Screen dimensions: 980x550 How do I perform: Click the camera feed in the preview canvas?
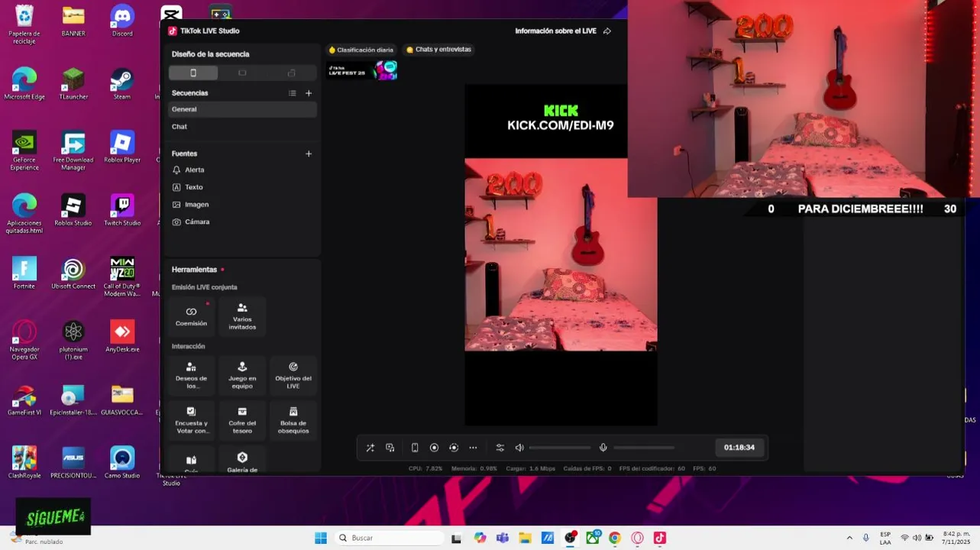[561, 254]
